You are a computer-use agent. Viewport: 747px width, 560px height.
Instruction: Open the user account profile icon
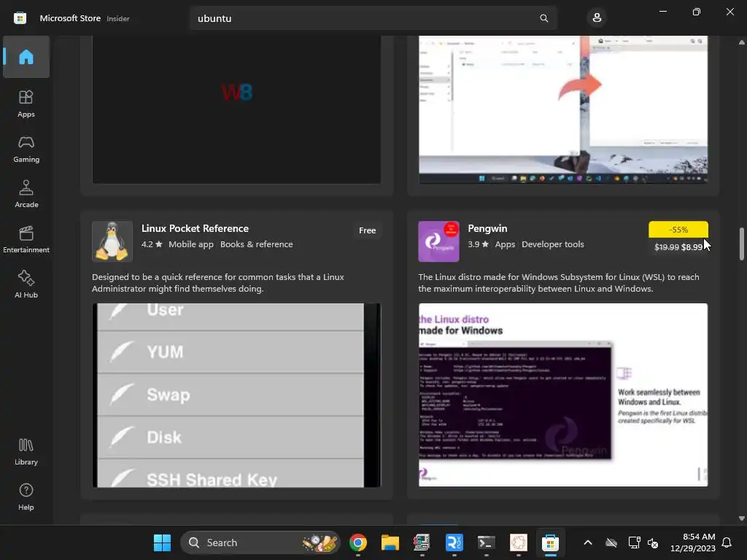597,18
